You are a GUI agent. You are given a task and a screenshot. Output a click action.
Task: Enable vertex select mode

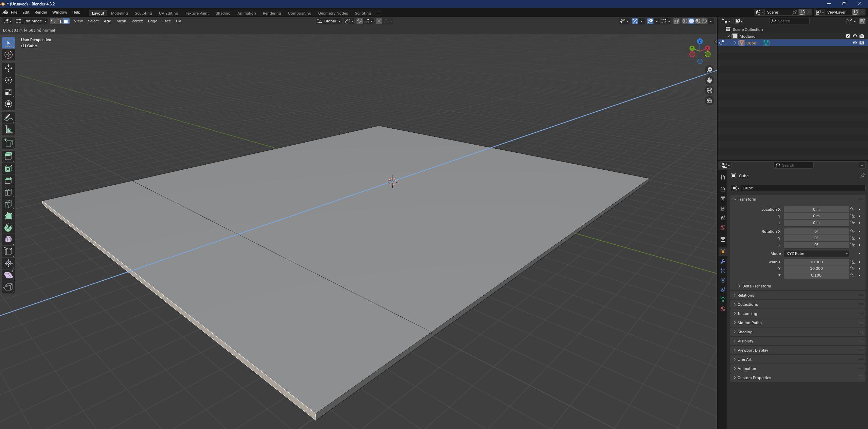pos(53,21)
